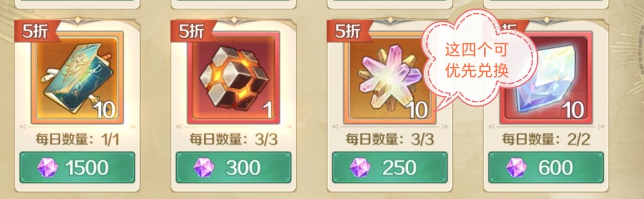Screen dimensions: 644x199
Task: Purchase the diamond crystal for 600 gems
Action: (546, 168)
